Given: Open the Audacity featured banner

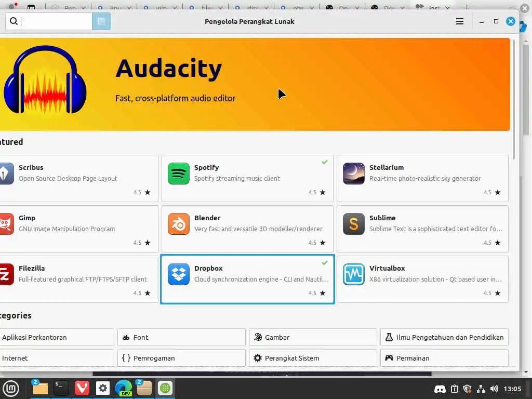Looking at the screenshot, I should [x=255, y=84].
